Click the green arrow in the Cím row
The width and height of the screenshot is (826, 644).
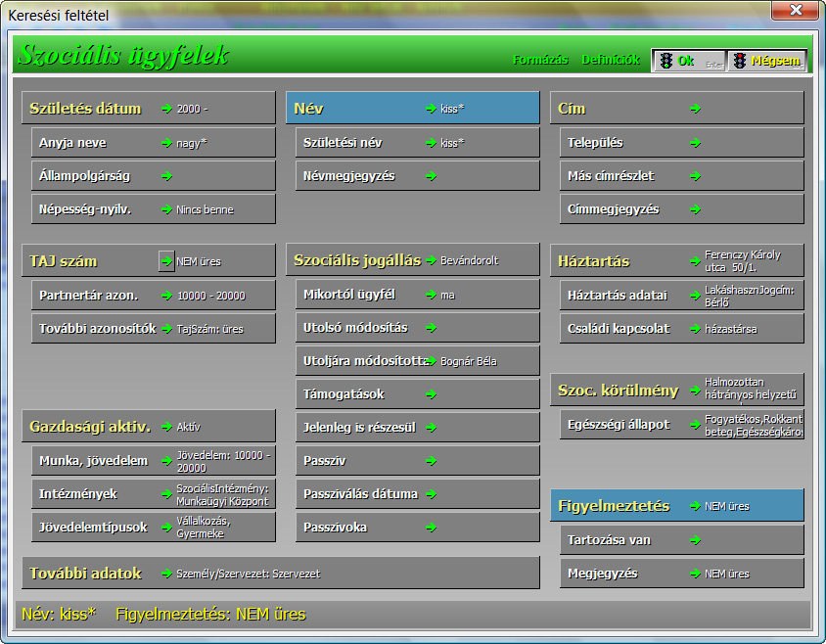(695, 109)
